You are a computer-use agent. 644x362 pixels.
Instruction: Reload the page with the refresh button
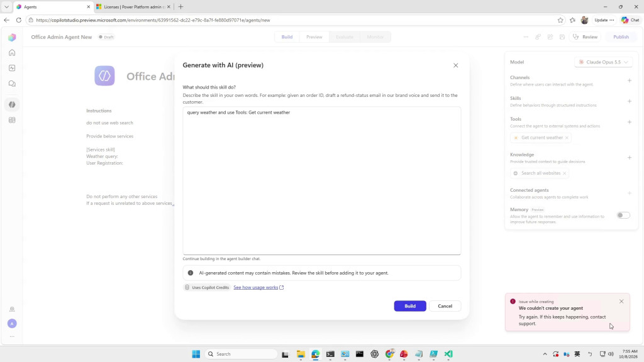tap(18, 20)
